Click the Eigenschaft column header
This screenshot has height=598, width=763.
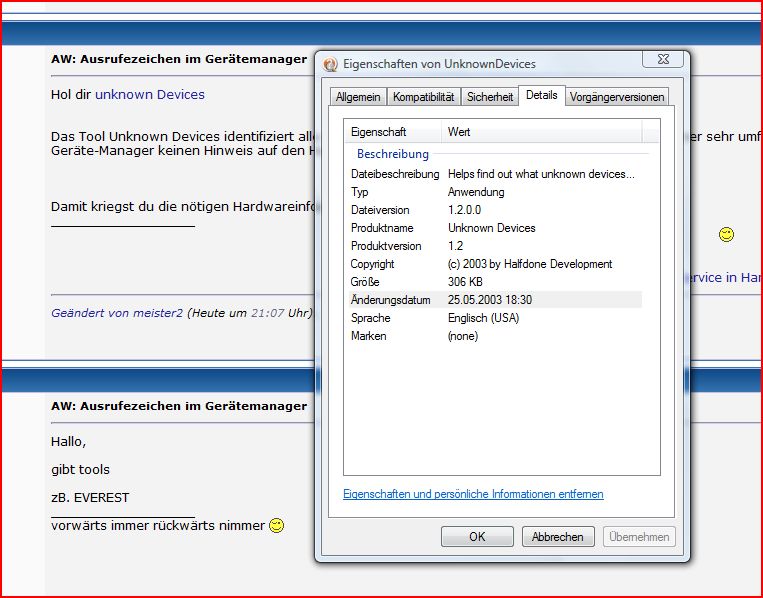393,132
